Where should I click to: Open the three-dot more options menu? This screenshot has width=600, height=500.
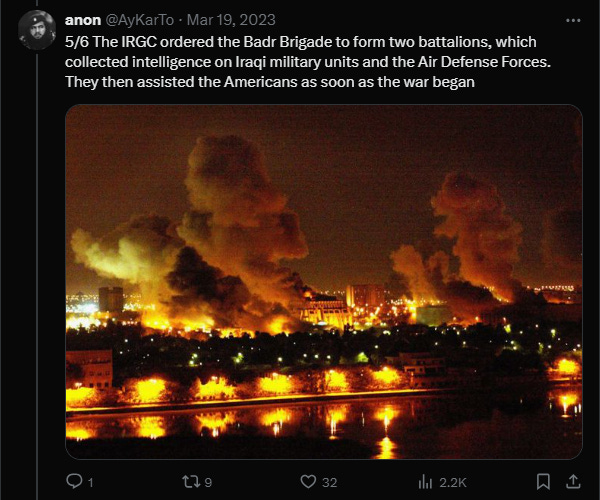coord(573,20)
